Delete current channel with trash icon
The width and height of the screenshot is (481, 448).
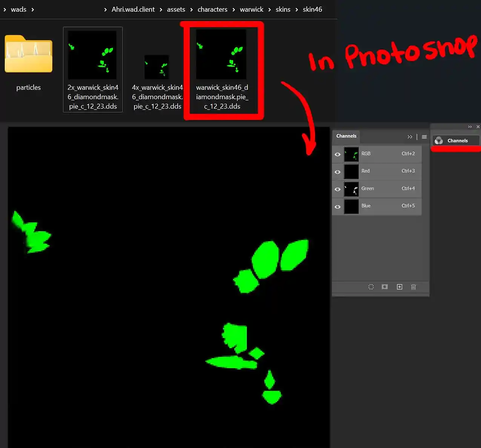click(413, 287)
